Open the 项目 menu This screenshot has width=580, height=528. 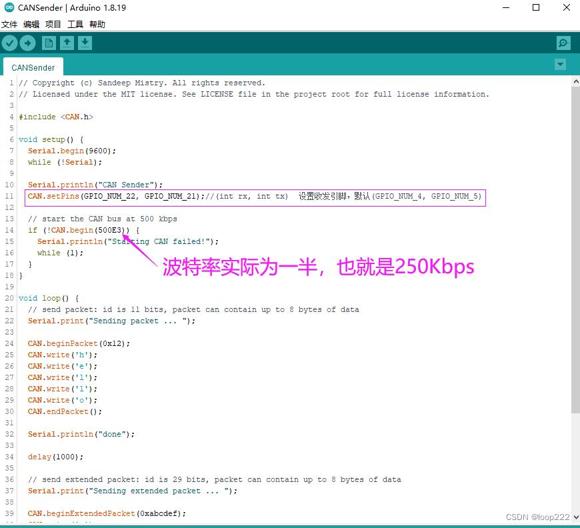click(53, 24)
